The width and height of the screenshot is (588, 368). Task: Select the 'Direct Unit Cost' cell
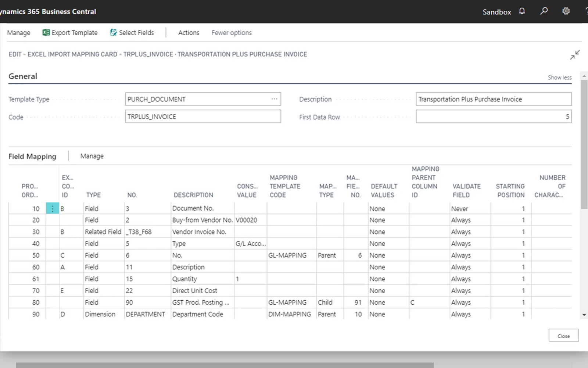[x=202, y=291]
